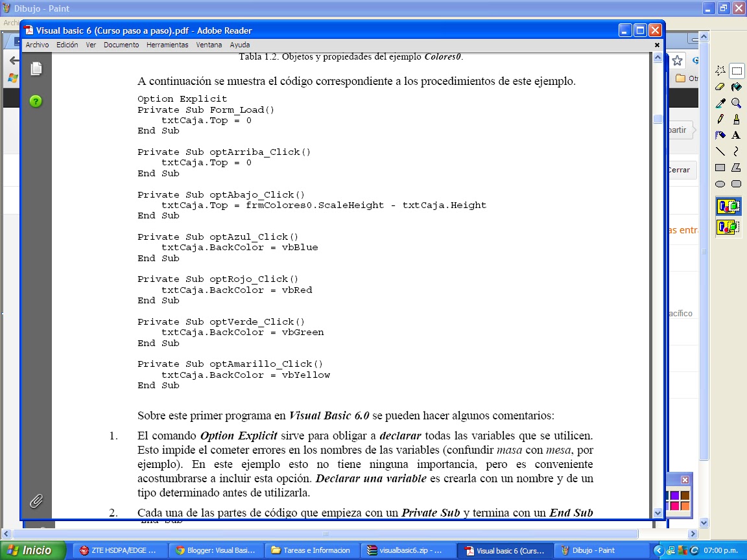Select the Pick Color eyedropper tool
Screen dimensions: 747x560
719,102
